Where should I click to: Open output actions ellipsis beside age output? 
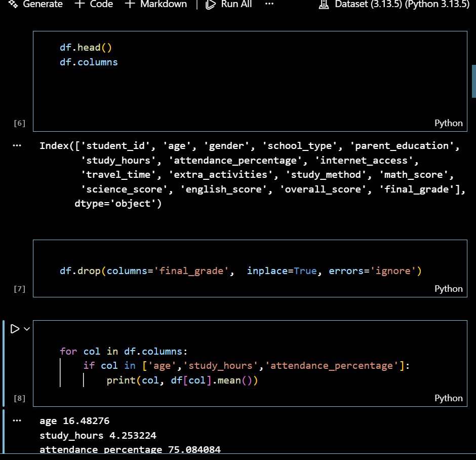(x=17, y=421)
